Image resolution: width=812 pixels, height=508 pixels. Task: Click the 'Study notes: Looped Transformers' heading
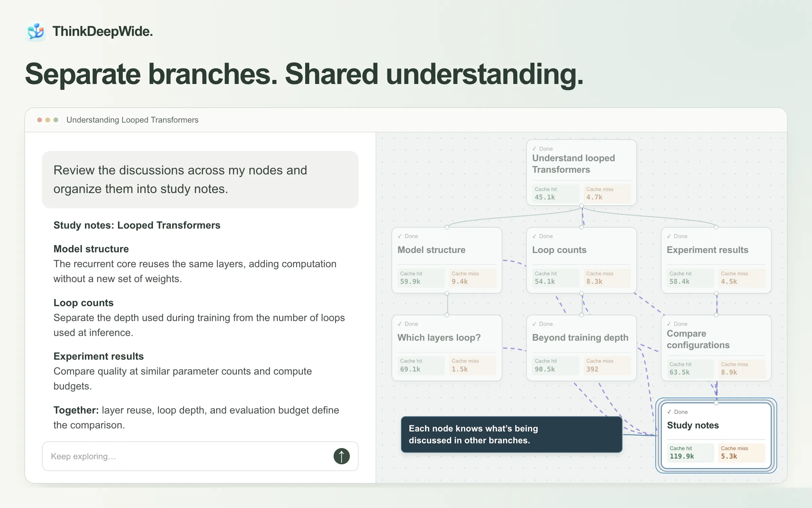click(137, 225)
